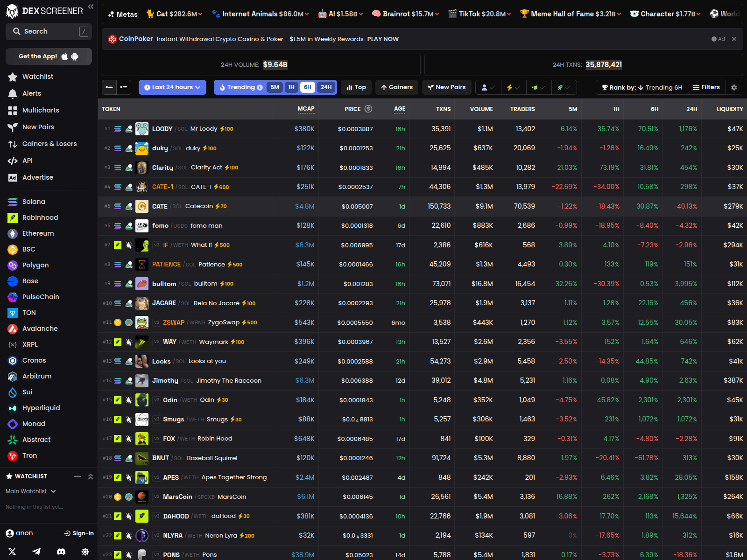Expand the Main Watchlist selector

coord(31,491)
